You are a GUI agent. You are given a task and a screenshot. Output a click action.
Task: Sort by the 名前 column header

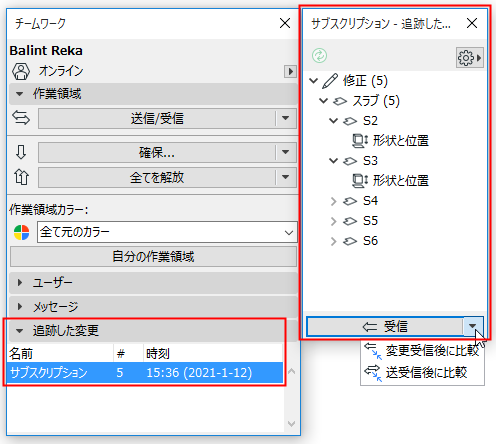click(x=60, y=353)
